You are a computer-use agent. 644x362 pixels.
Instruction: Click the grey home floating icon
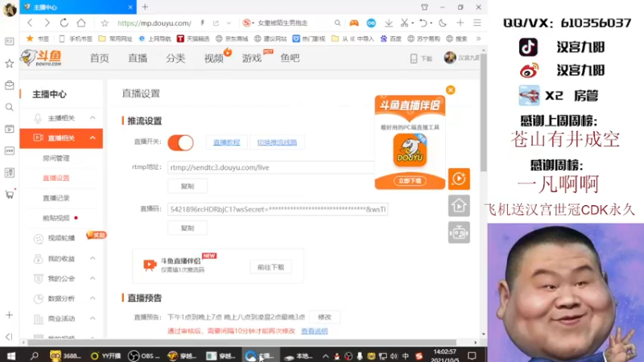click(459, 206)
